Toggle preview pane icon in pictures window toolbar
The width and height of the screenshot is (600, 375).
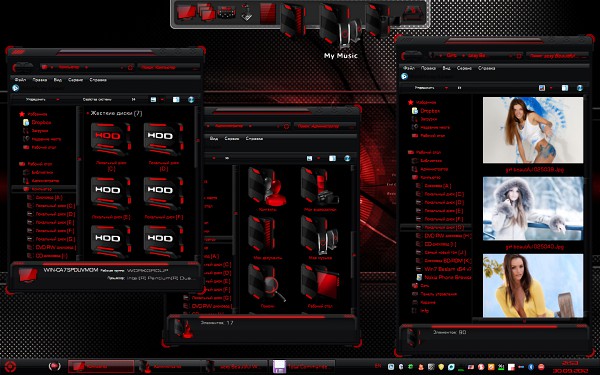(x=565, y=88)
